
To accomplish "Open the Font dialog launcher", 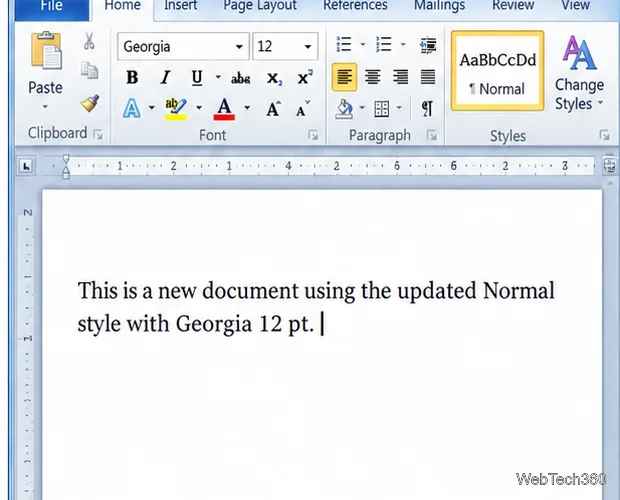I will pyautogui.click(x=313, y=135).
